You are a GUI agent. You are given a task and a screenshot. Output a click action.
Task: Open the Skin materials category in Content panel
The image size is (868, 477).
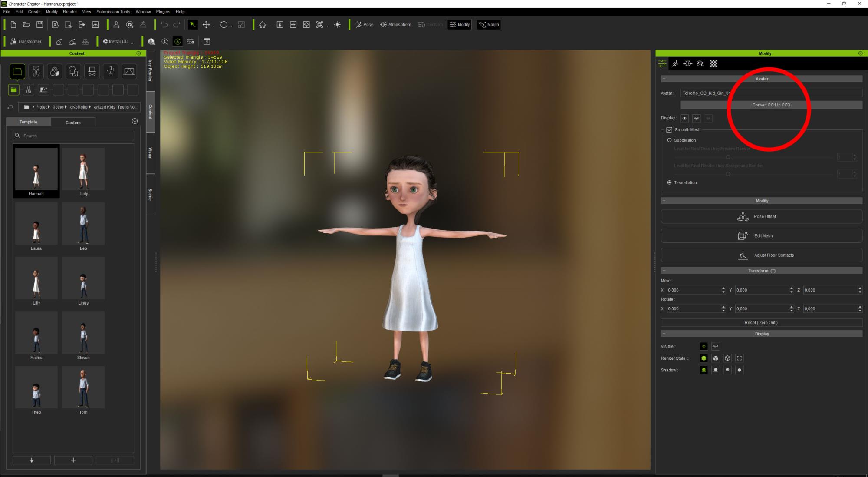tap(55, 71)
